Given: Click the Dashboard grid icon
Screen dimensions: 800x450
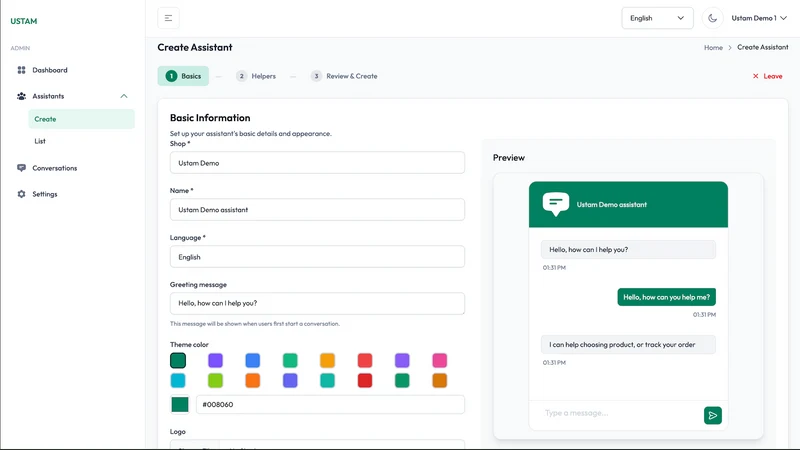Looking at the screenshot, I should (x=21, y=70).
